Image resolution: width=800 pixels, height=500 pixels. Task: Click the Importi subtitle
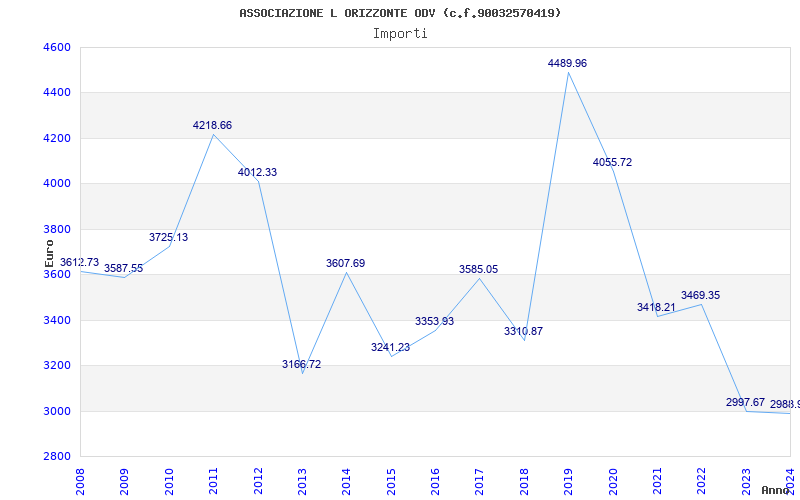click(x=400, y=34)
